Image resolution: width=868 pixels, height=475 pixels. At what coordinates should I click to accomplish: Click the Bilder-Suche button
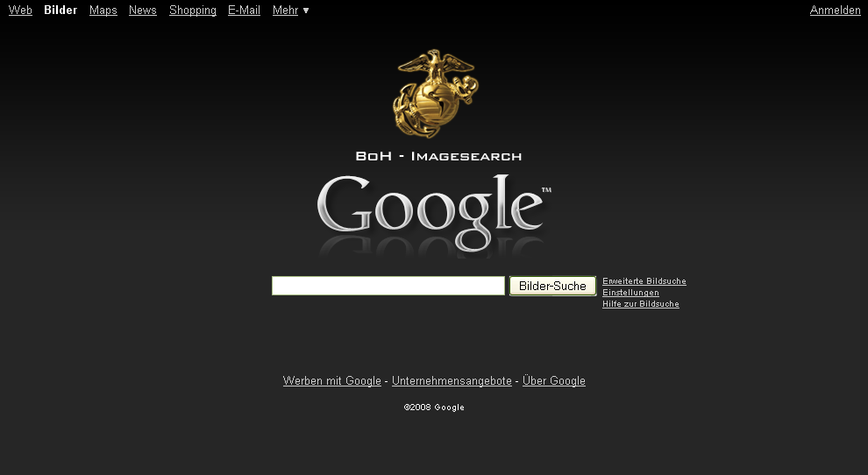pos(552,286)
